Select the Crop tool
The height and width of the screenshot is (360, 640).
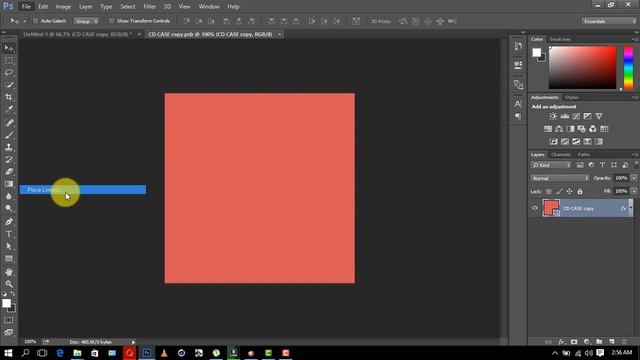9,97
